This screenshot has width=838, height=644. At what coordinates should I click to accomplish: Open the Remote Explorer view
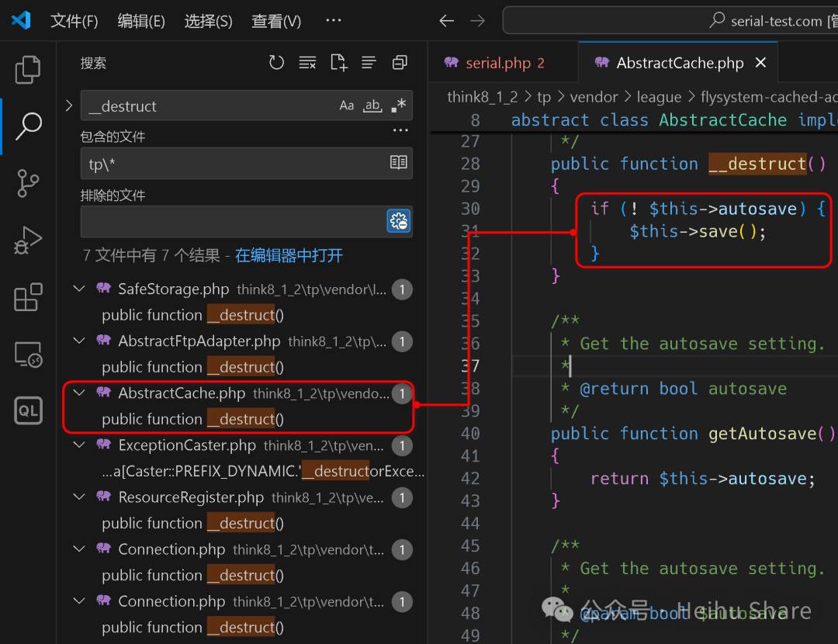(x=28, y=355)
